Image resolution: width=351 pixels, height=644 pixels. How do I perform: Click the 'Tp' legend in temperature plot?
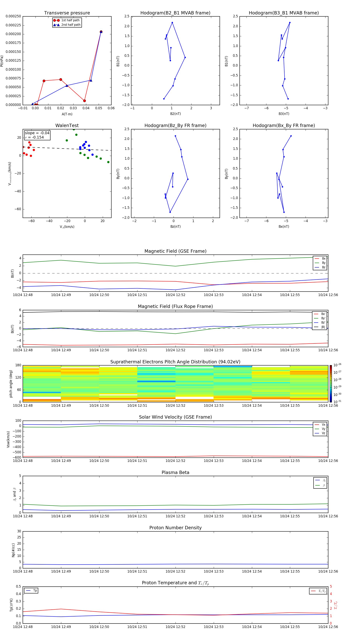click(x=31, y=591)
